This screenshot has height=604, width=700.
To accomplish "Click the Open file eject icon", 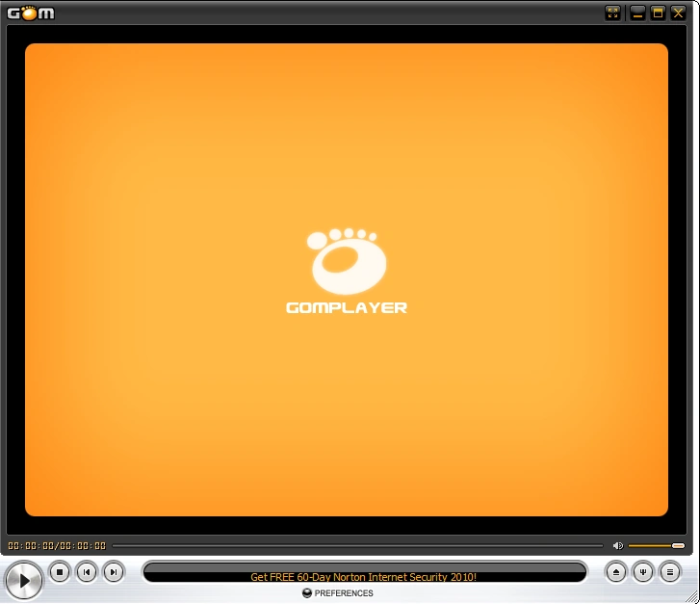I will click(x=616, y=572).
